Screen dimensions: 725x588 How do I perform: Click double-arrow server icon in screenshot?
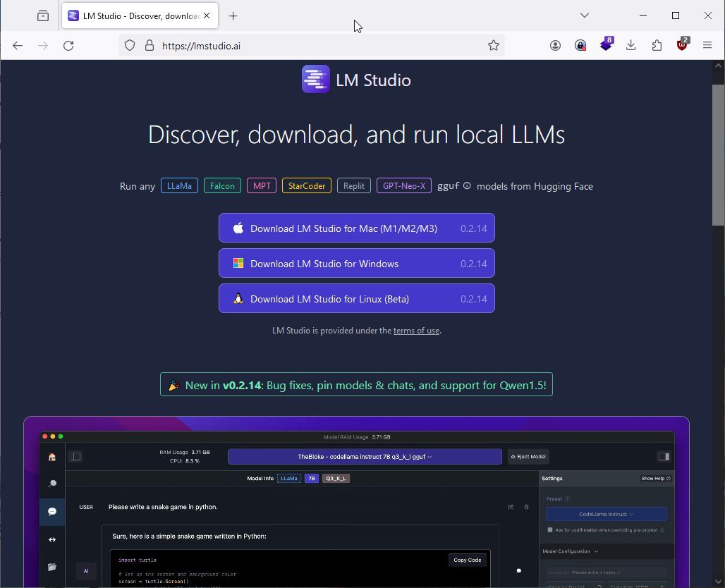coord(52,539)
